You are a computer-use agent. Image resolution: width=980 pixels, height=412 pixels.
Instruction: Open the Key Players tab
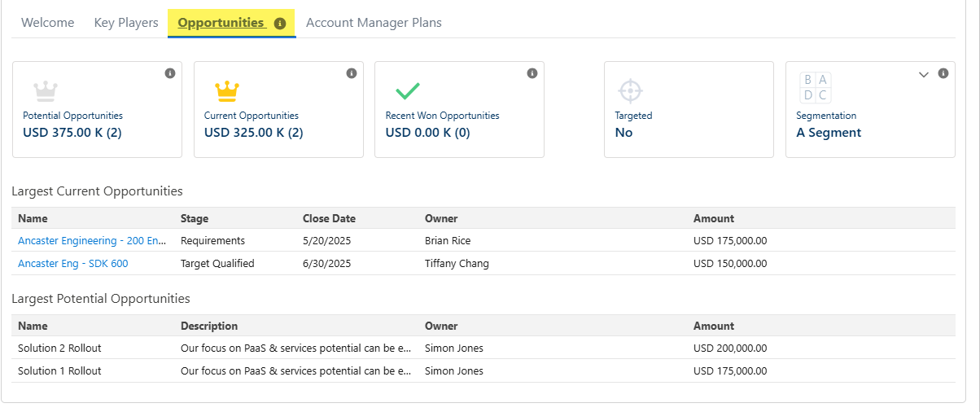click(126, 23)
